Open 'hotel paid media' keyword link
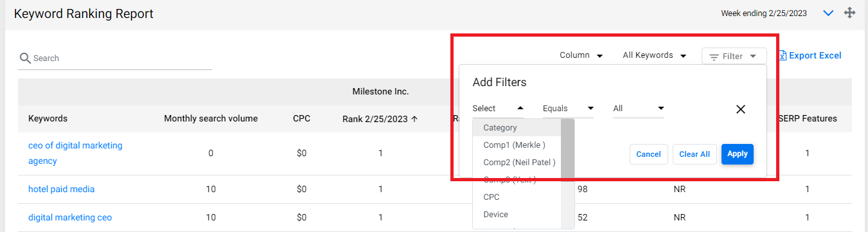The height and width of the screenshot is (232, 868). [x=62, y=189]
